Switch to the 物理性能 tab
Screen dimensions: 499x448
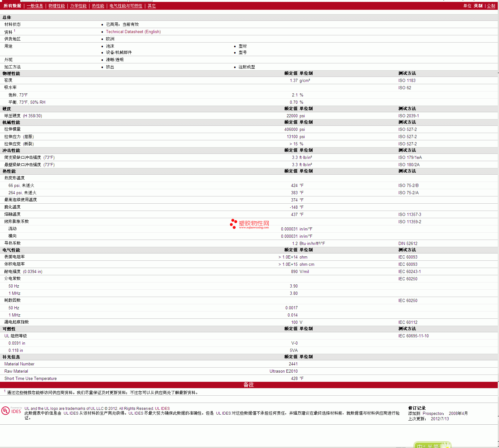pyautogui.click(x=56, y=6)
